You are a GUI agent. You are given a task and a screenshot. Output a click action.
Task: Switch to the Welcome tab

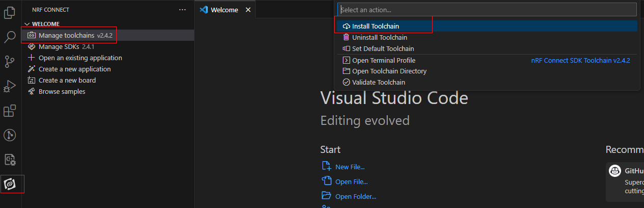[225, 10]
